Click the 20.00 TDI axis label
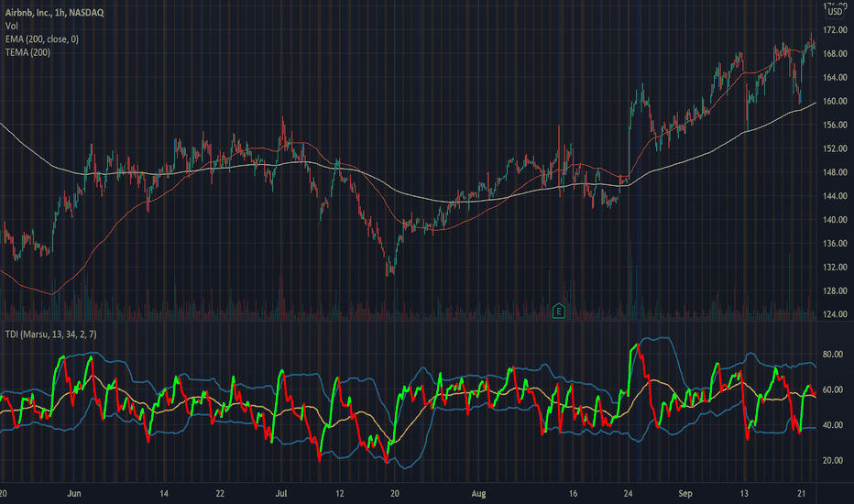854x504 pixels. (833, 460)
